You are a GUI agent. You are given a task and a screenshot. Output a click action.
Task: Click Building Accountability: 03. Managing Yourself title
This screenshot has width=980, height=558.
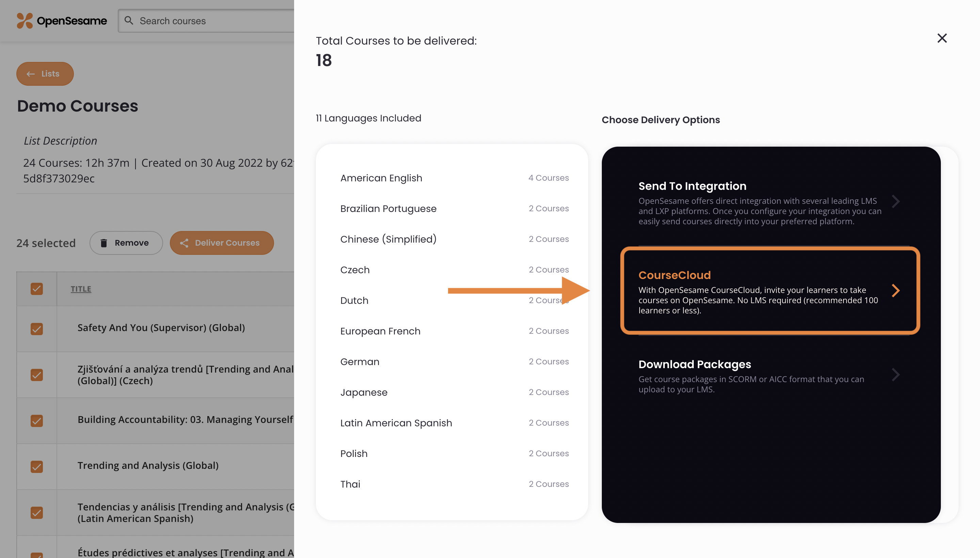click(x=186, y=420)
